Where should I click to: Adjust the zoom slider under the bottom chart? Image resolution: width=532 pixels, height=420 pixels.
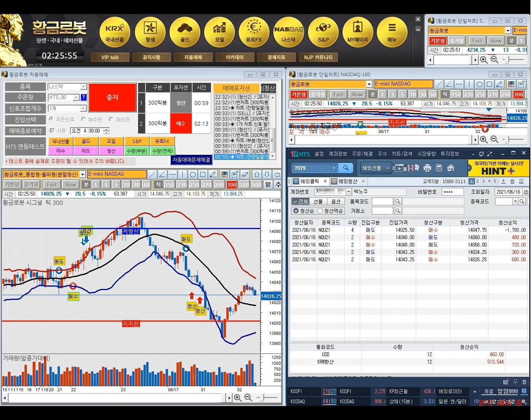point(263,397)
